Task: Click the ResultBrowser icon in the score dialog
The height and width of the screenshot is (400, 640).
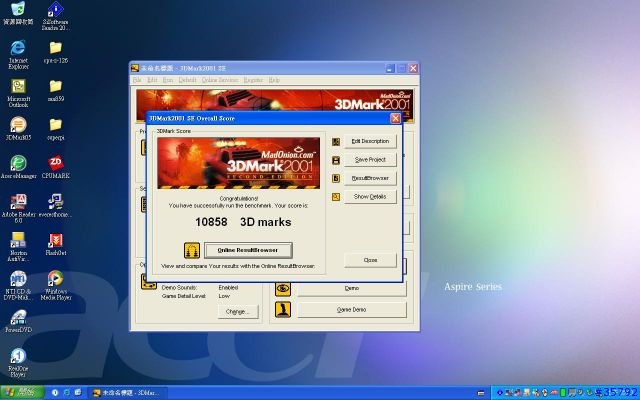Action: pos(336,178)
